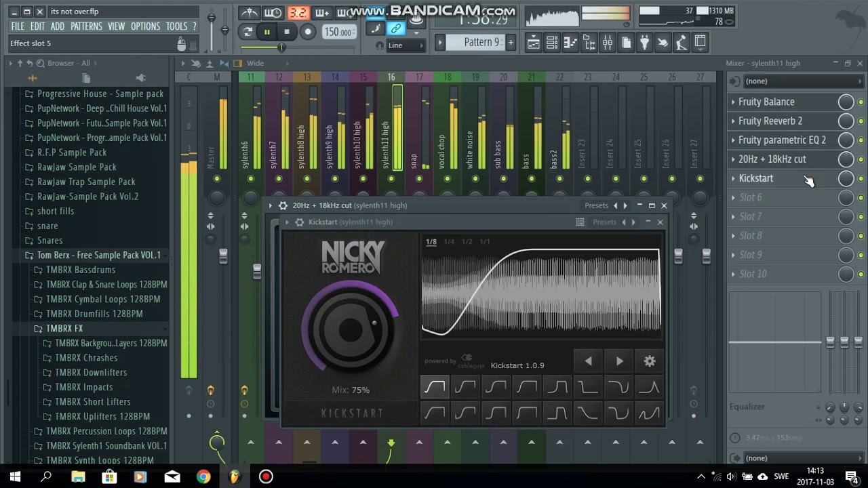The width and height of the screenshot is (868, 488).
Task: Open Kickstart settings gear
Action: tap(650, 361)
